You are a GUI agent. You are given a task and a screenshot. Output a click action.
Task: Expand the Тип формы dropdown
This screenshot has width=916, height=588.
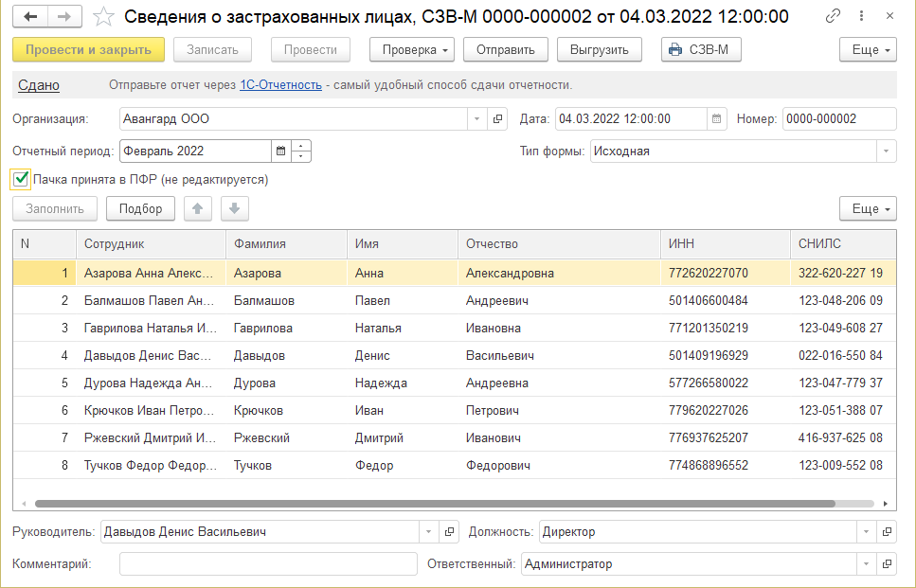pos(887,151)
